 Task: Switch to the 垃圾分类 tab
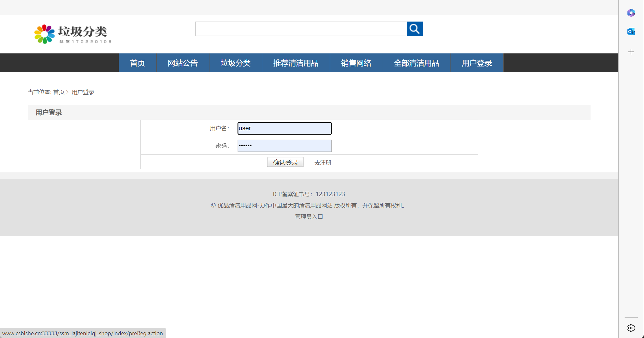235,63
